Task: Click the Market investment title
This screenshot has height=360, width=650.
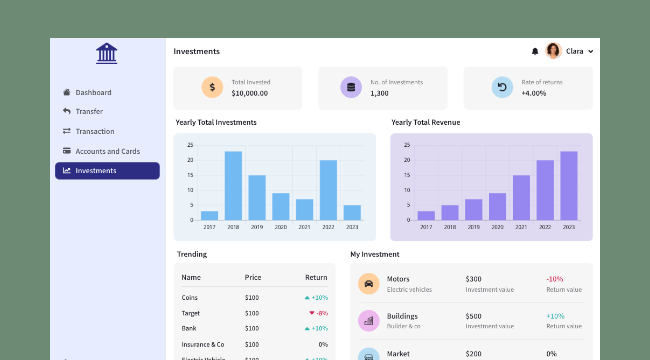Action: click(398, 354)
